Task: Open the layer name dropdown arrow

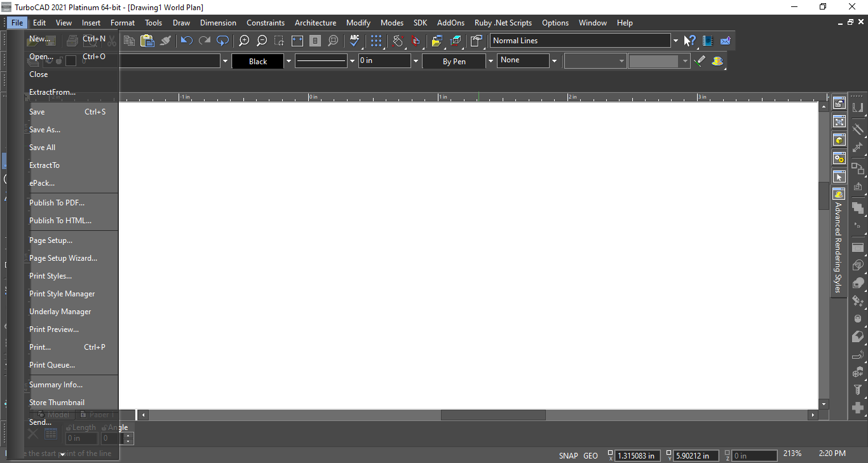Action: [x=225, y=61]
